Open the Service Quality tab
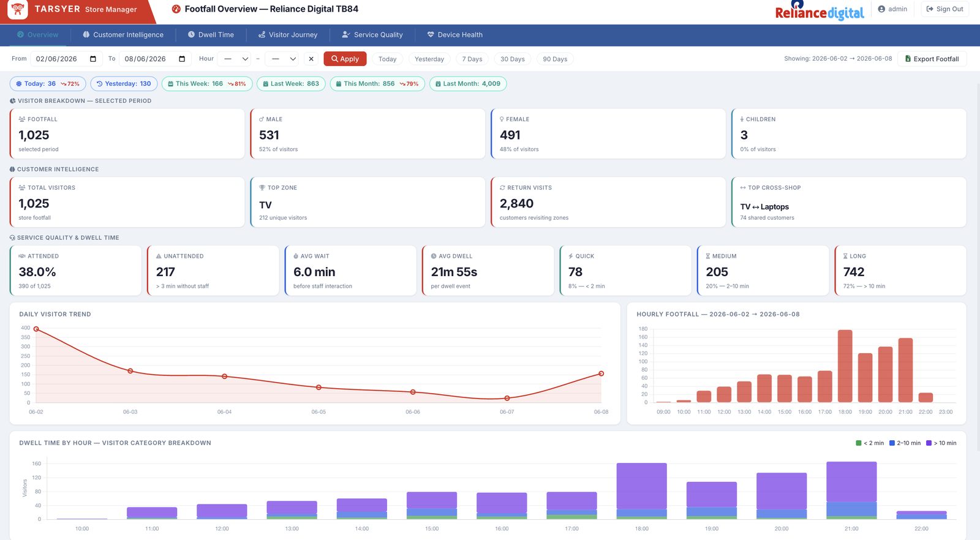Image resolution: width=980 pixels, height=540 pixels. pyautogui.click(x=372, y=35)
